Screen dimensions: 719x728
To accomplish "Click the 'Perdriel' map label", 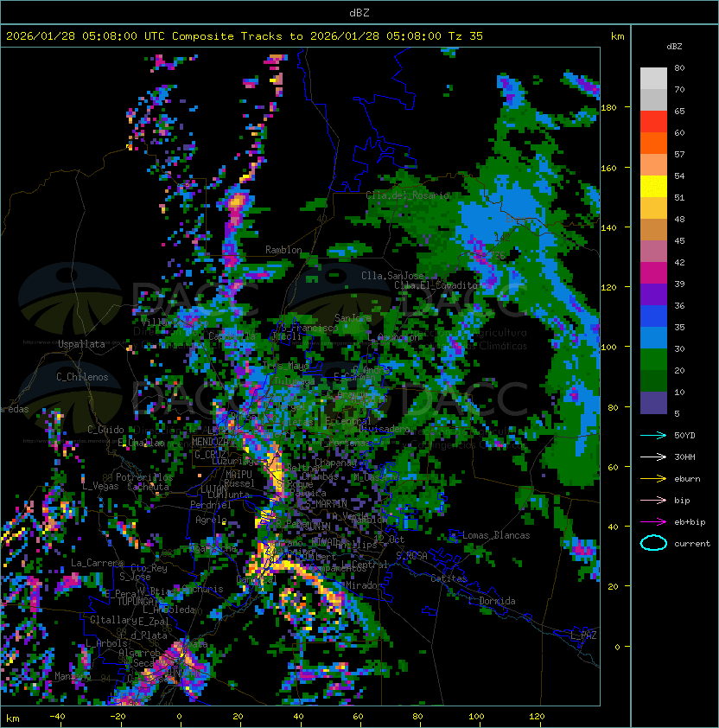I will [x=211, y=504].
